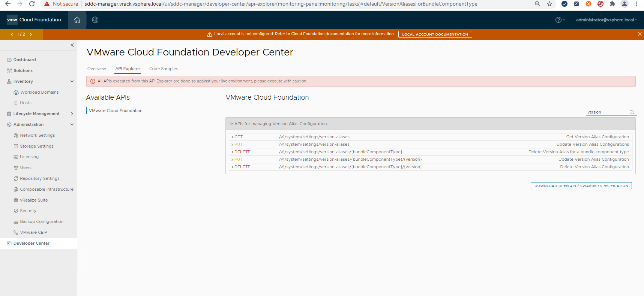
Task: Expand PUT {bundleComponentType}/{version} row
Action: coord(430,159)
